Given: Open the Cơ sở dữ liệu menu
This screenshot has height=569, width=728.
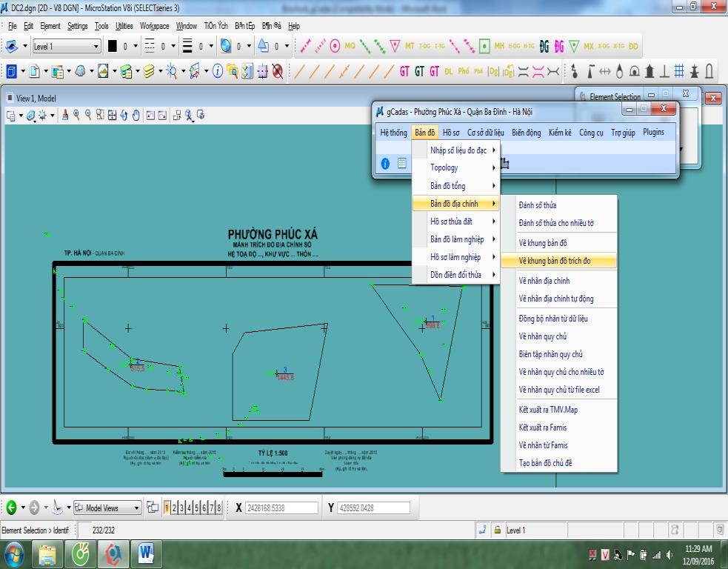Looking at the screenshot, I should point(485,133).
